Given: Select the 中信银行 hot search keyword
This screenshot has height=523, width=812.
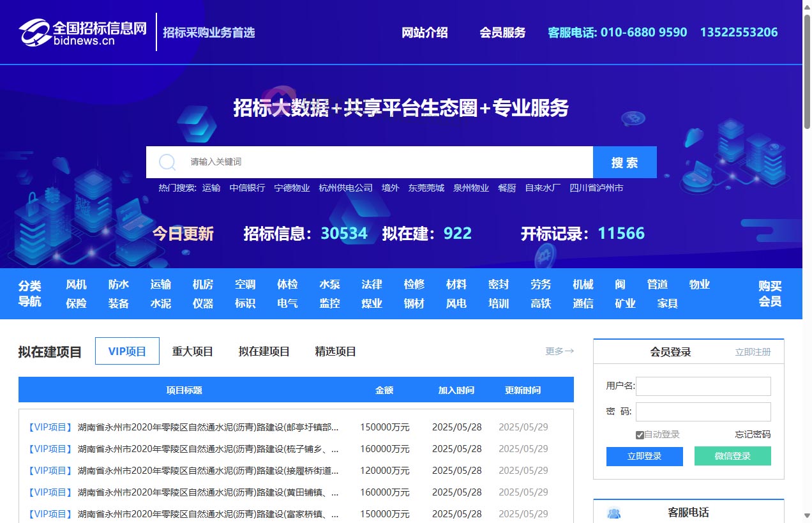Looking at the screenshot, I should tap(247, 188).
